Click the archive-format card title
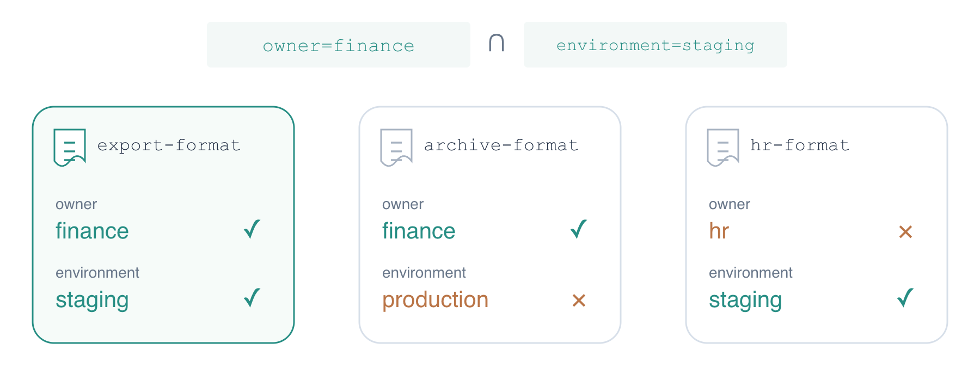Viewport: 980px width, 392px height. [x=501, y=145]
